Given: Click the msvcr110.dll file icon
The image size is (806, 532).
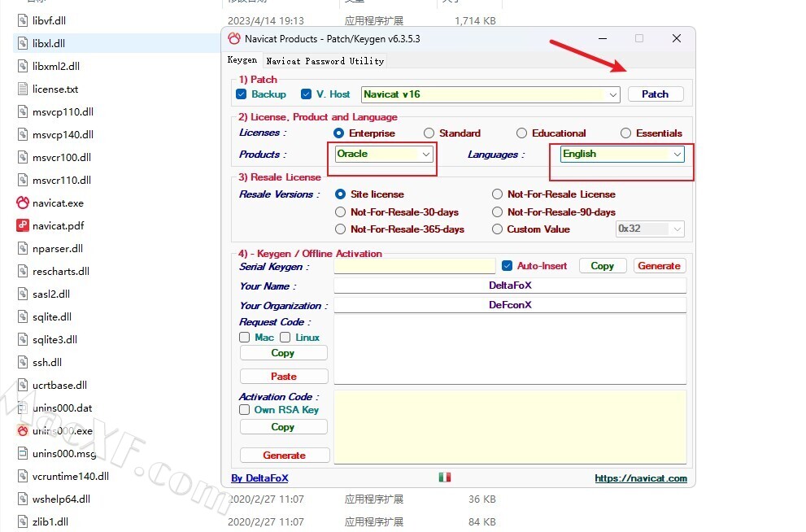Looking at the screenshot, I should click(x=23, y=180).
